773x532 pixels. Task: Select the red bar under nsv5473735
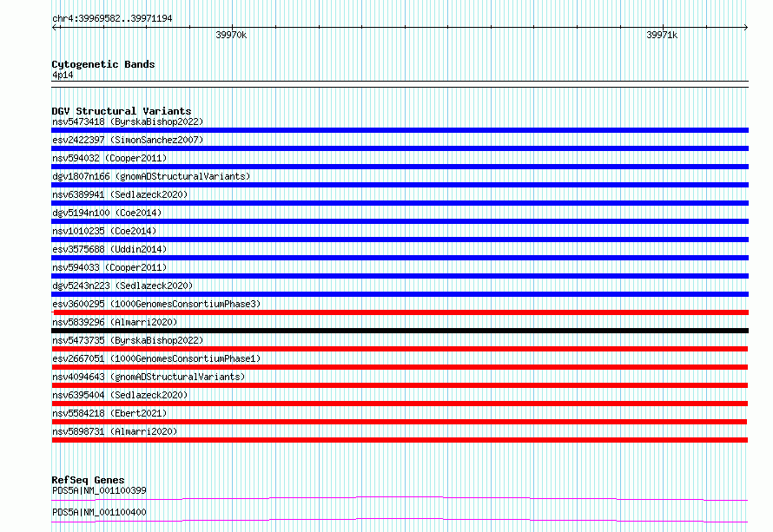click(x=400, y=349)
